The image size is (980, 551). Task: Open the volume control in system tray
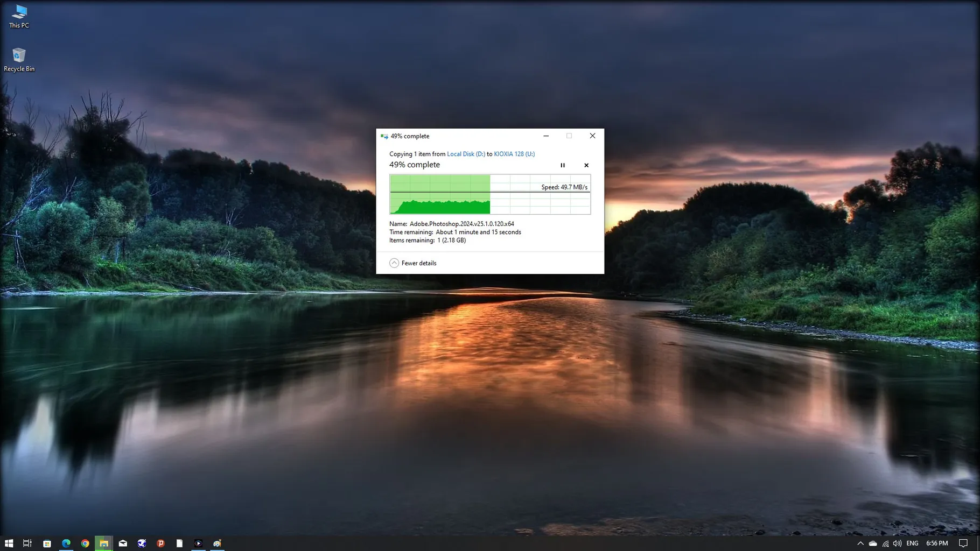click(x=897, y=543)
